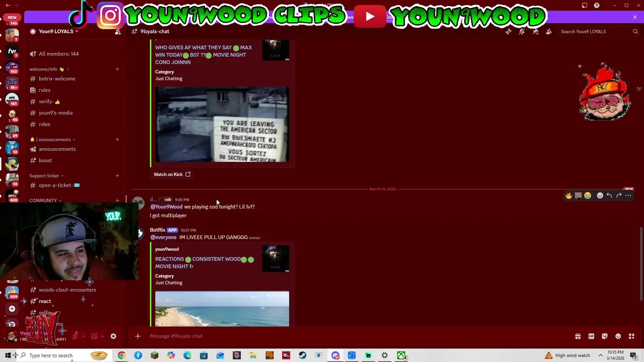Open Google Chrome from taskbar

coord(121,355)
